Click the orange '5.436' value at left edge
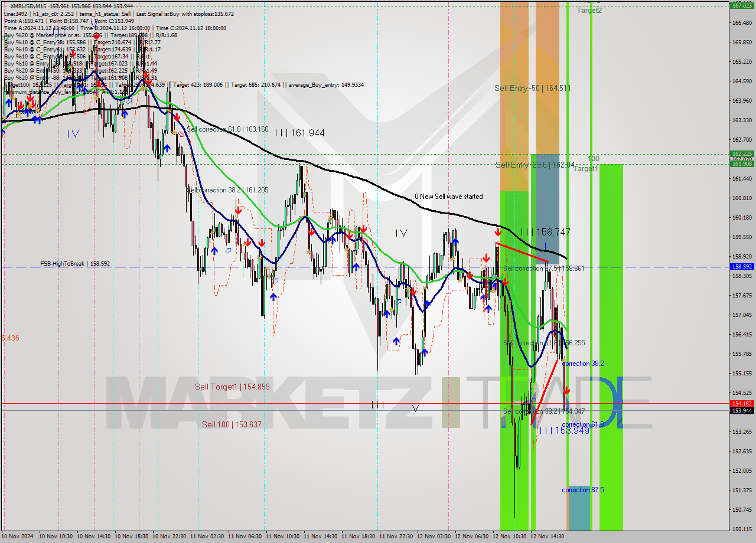The height and width of the screenshot is (543, 756). (x=10, y=338)
